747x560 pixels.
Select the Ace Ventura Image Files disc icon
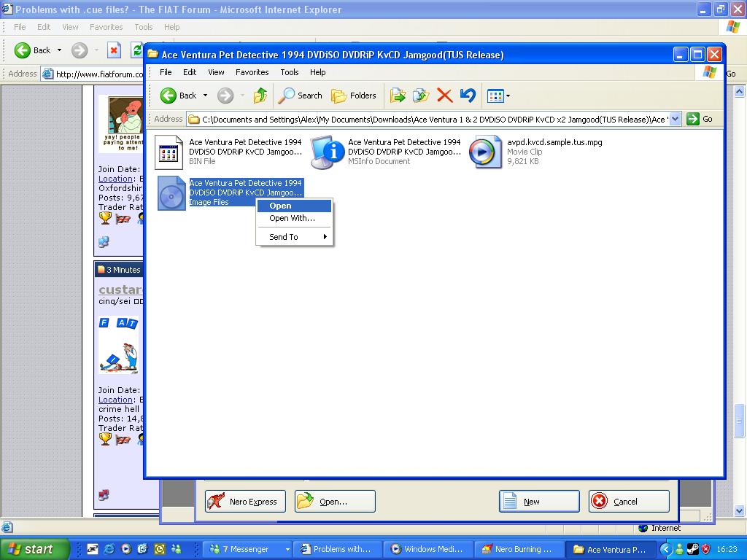point(171,193)
